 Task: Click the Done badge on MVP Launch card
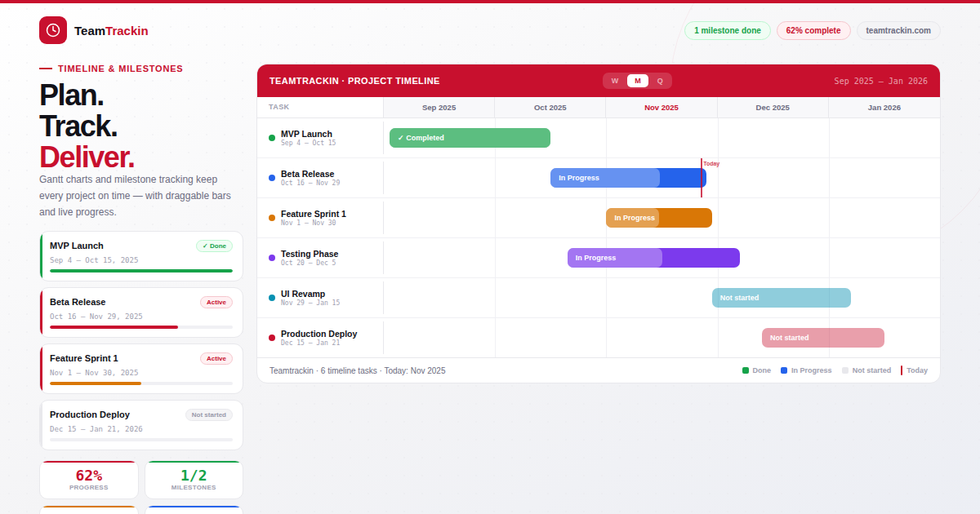(x=214, y=246)
